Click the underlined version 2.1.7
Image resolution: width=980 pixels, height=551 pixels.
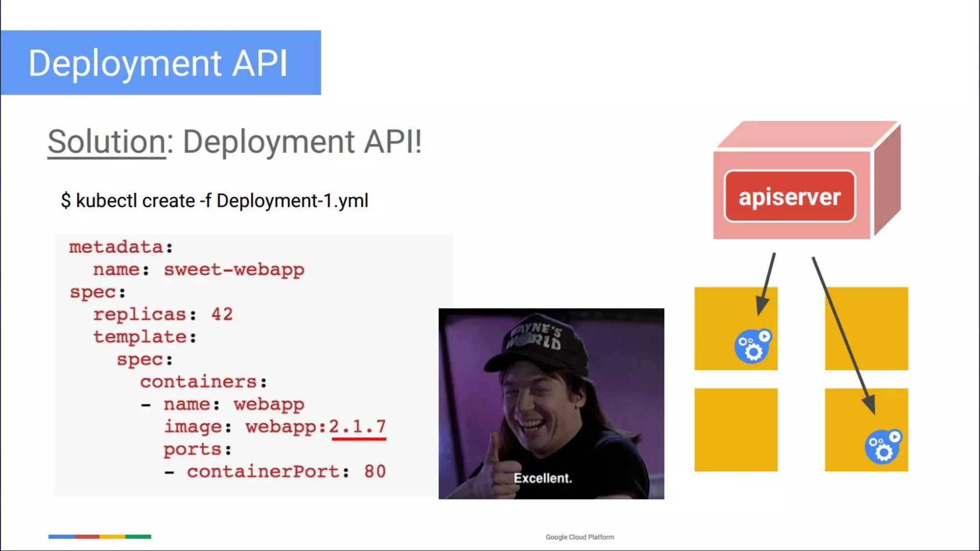[357, 426]
